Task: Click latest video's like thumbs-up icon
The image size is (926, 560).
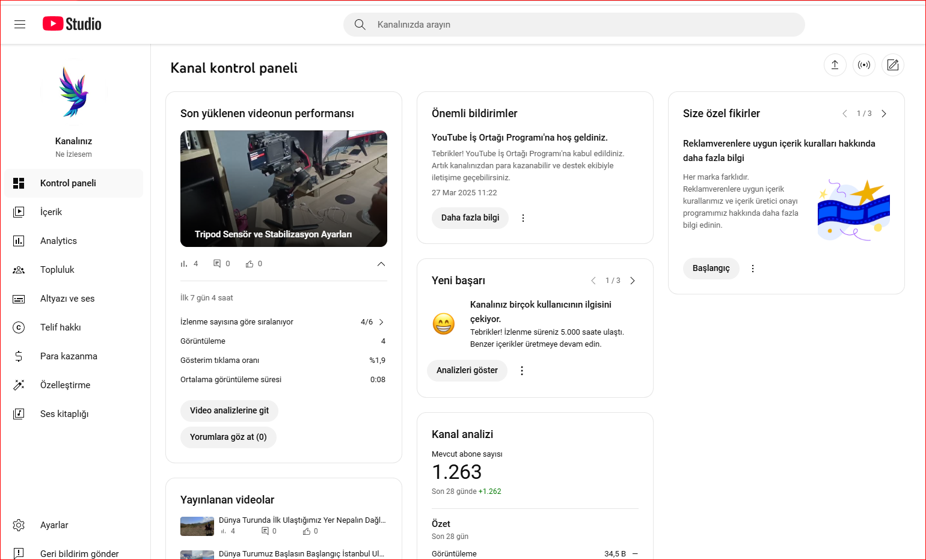Action: point(250,264)
